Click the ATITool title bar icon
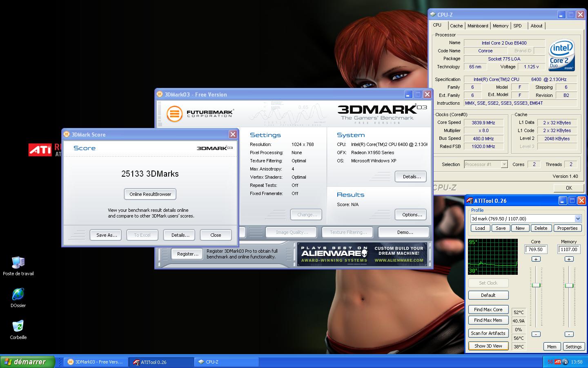The height and width of the screenshot is (368, 588). [470, 201]
